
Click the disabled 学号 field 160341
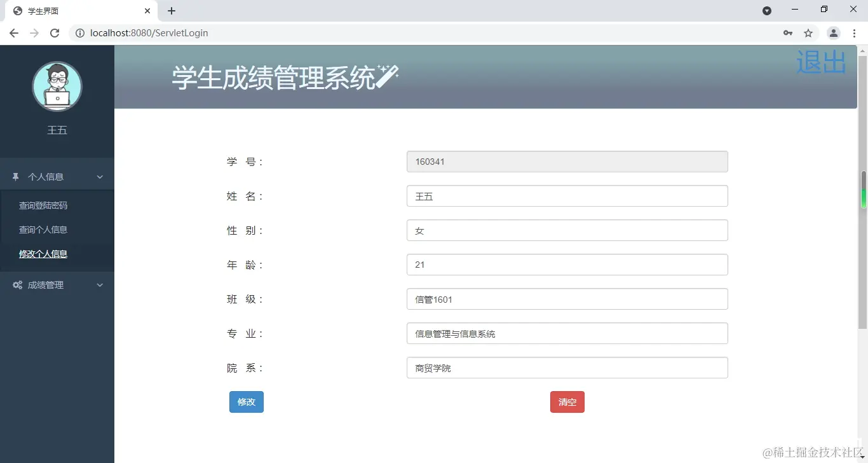[567, 162]
